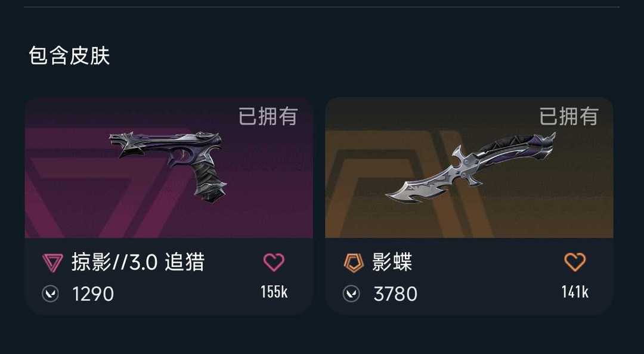Image resolution: width=644 pixels, height=354 pixels.
Task: Toggle the orange heart on the 影蝶 card
Action: click(x=575, y=262)
